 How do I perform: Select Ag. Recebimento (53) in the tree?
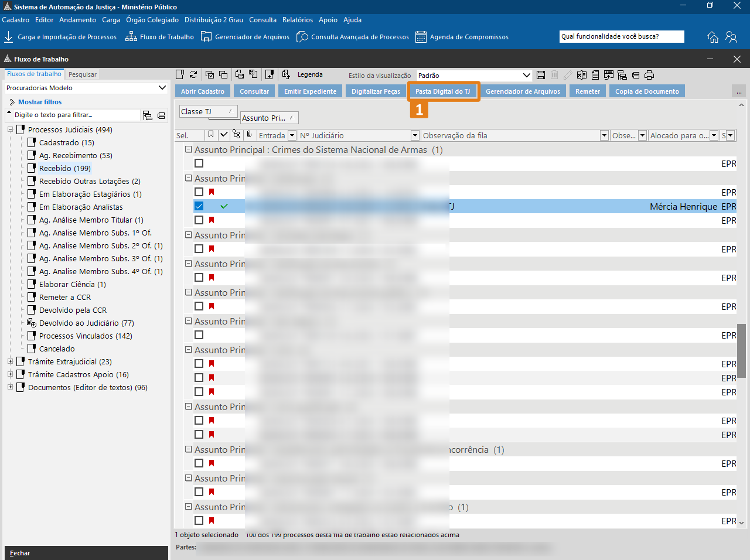click(x=76, y=155)
